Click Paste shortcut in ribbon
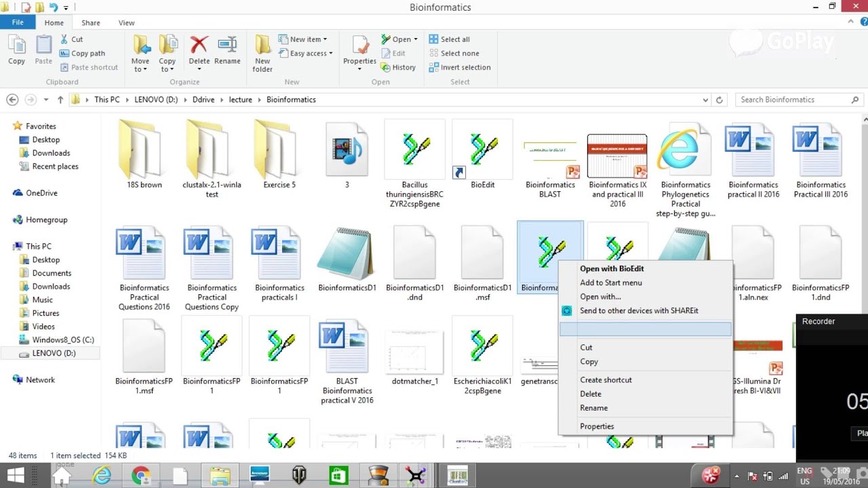This screenshot has height=488, width=868. click(89, 67)
